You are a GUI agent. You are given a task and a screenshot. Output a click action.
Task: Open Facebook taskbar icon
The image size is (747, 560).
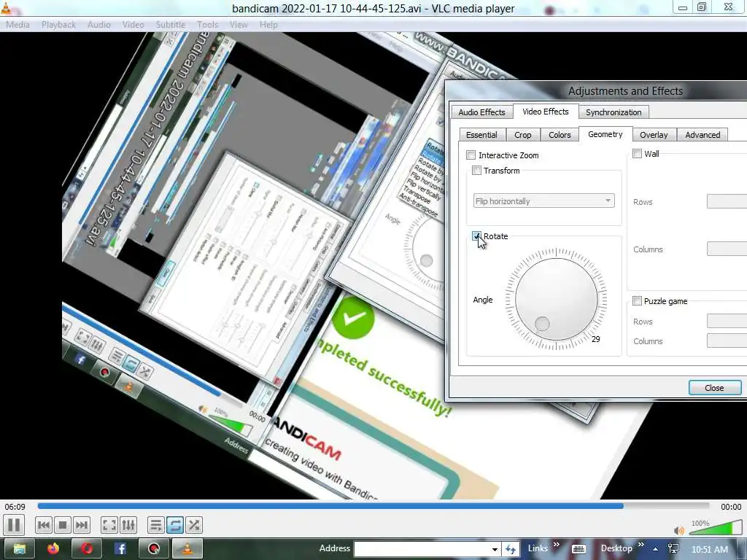120,548
